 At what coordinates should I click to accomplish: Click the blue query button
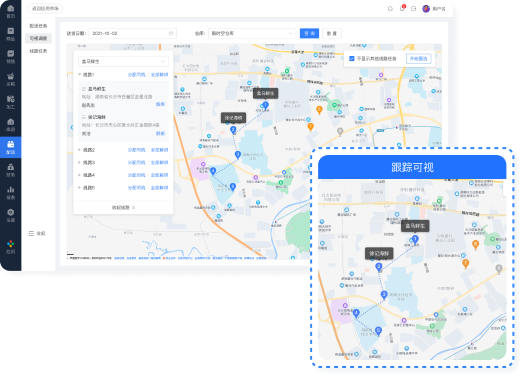(309, 33)
